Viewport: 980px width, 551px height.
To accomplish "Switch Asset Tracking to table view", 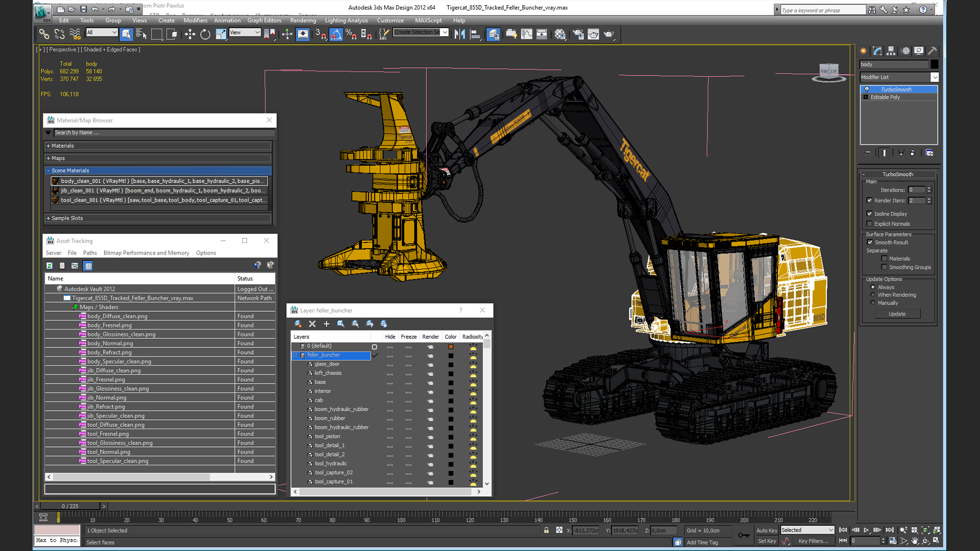I will click(88, 265).
